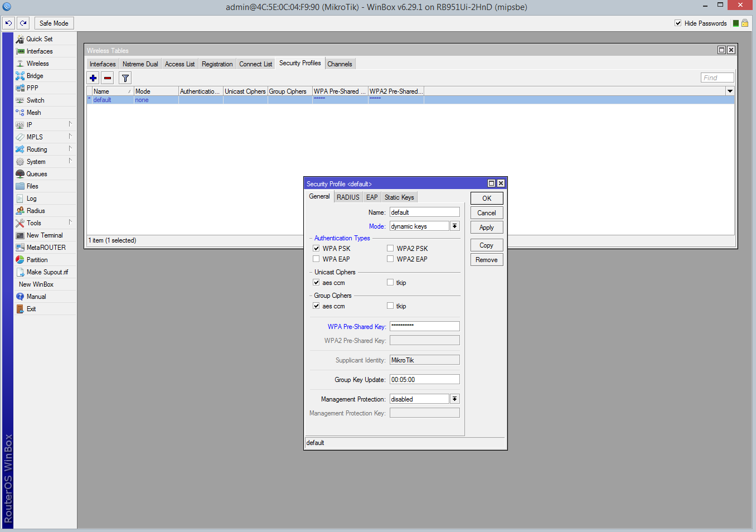Click the Group Key Update field
The image size is (756, 532).
tap(425, 380)
